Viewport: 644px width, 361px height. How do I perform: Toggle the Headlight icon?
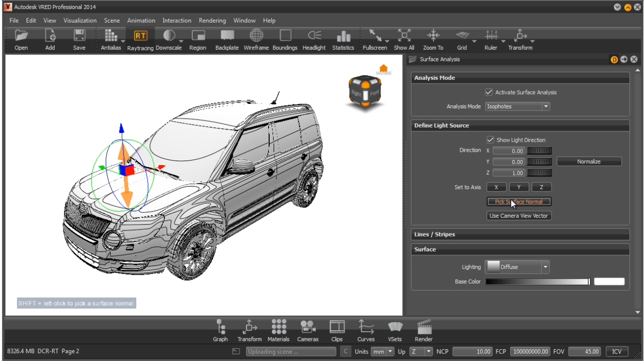coord(314,35)
